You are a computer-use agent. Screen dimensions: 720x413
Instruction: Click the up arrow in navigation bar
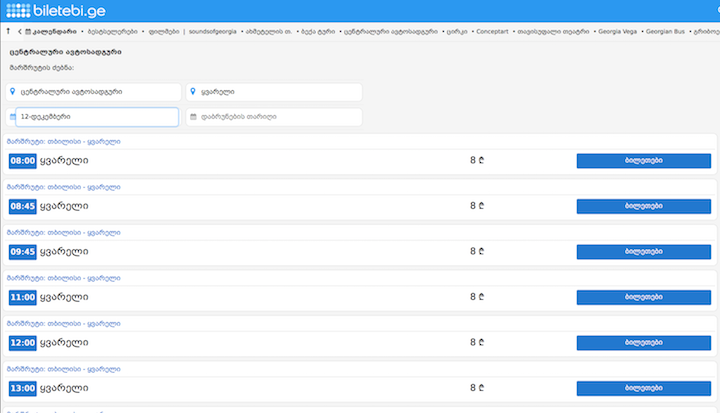tap(8, 32)
